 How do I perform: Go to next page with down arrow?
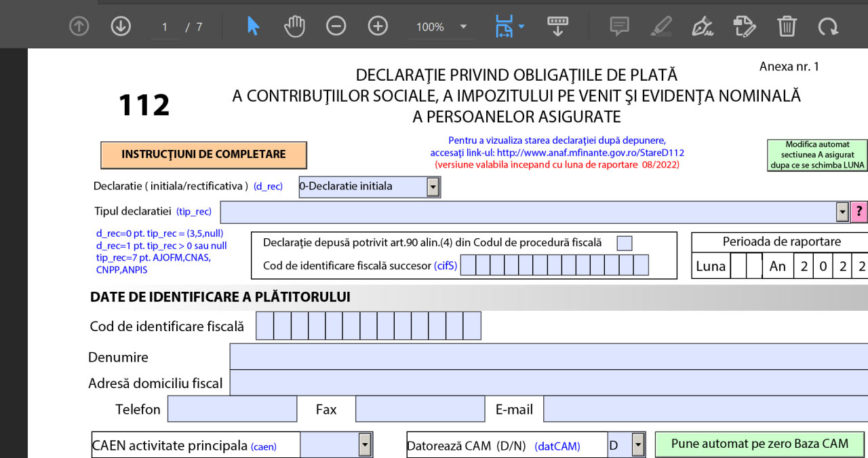(121, 26)
